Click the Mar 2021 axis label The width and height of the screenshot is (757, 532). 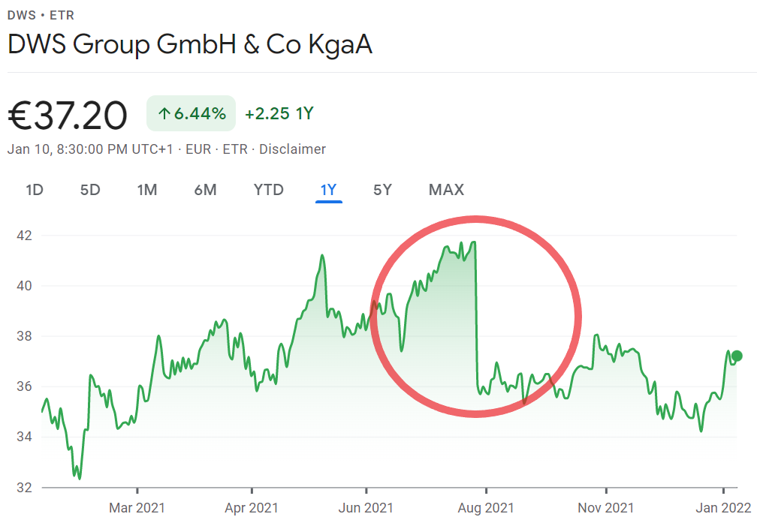point(137,508)
